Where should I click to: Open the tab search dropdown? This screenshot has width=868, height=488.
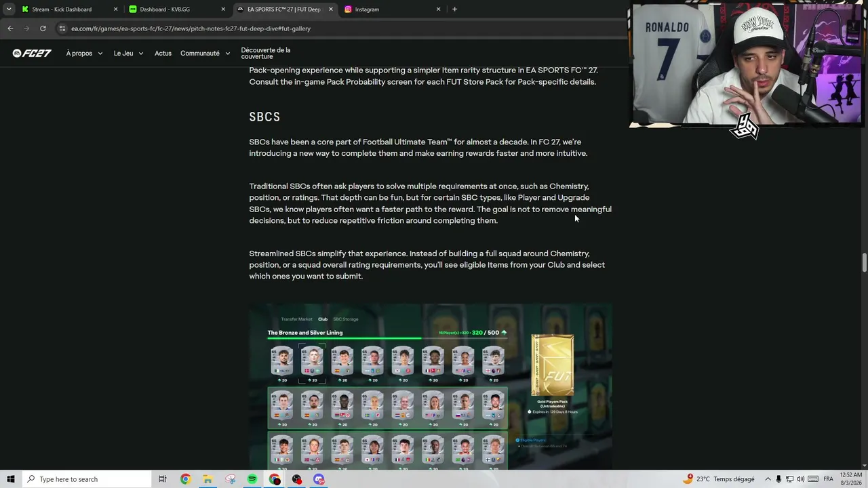click(9, 9)
